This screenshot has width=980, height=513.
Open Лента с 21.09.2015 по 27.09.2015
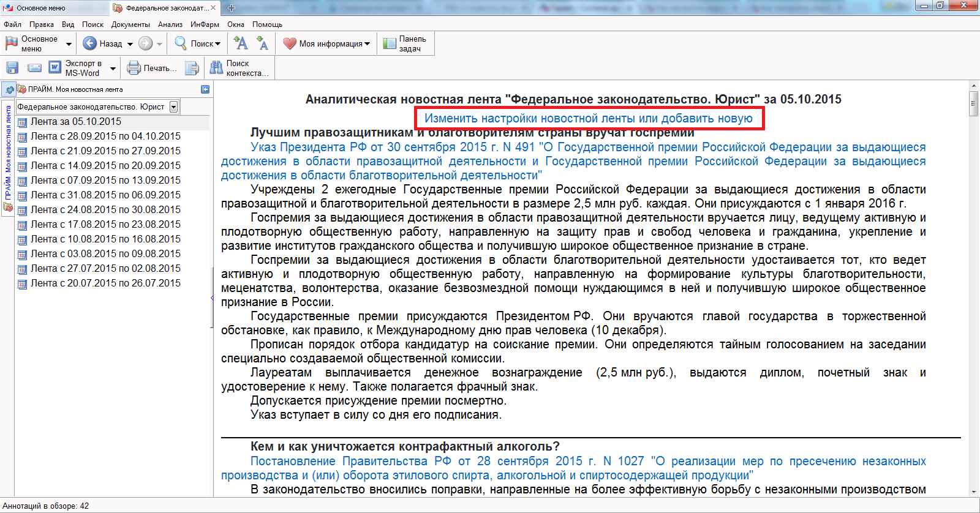pyautogui.click(x=105, y=151)
